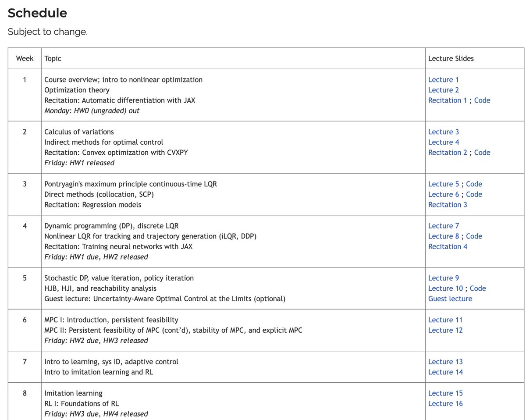The height and width of the screenshot is (420, 526).
Task: Click 'Recitation: Regression models' topic text
Action: click(x=93, y=205)
